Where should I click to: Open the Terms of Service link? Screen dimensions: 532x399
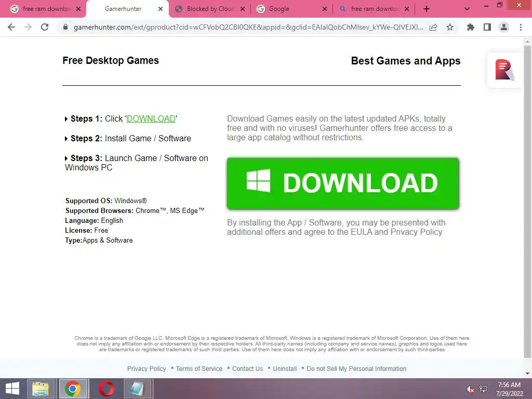click(199, 369)
